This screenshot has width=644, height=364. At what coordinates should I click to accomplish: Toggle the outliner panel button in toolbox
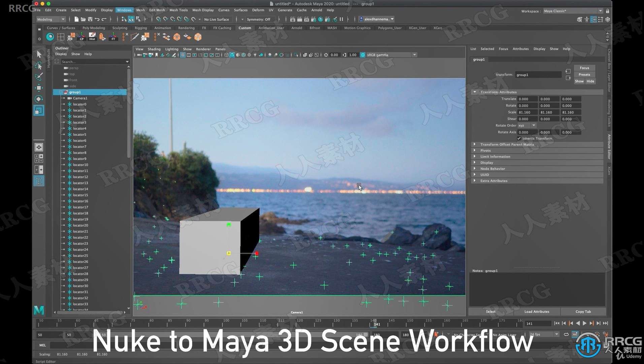coord(39,181)
